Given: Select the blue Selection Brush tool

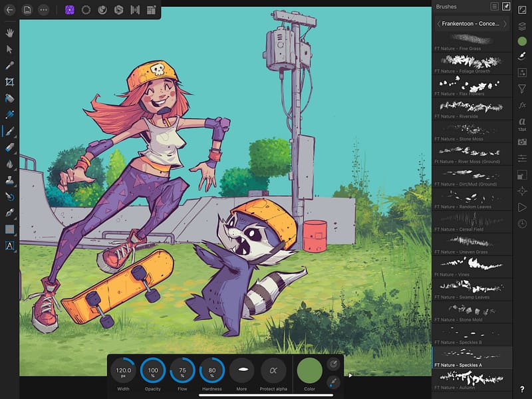Looking at the screenshot, I should [9, 114].
